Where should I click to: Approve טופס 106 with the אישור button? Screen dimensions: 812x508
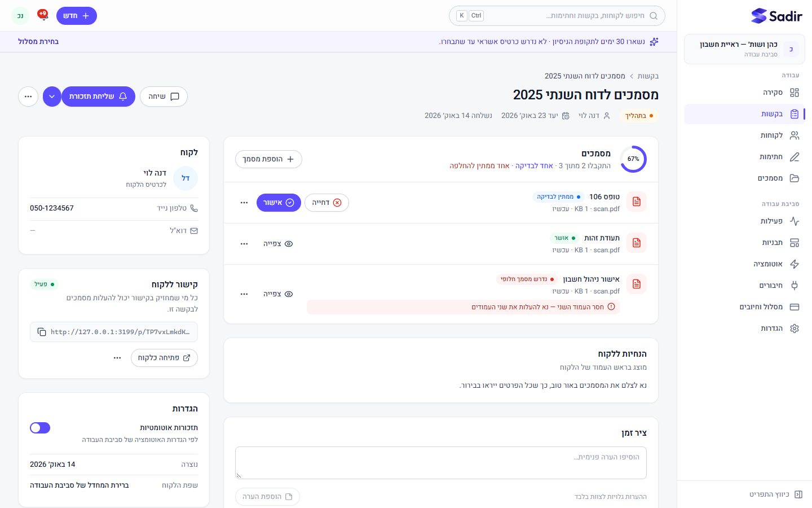click(279, 203)
